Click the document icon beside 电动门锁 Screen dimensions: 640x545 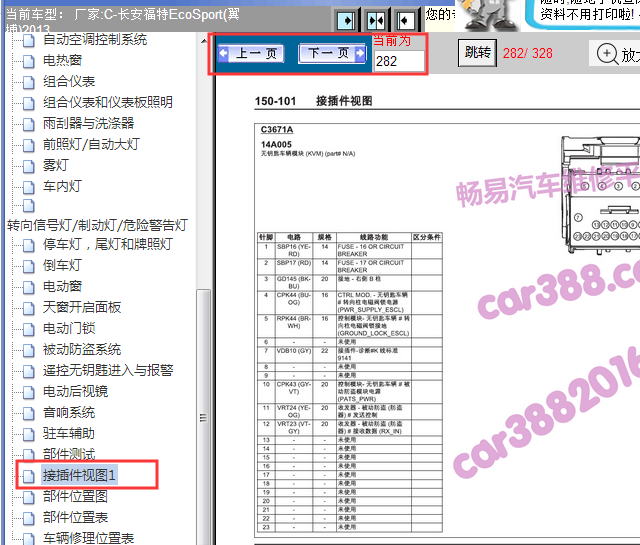click(x=29, y=329)
